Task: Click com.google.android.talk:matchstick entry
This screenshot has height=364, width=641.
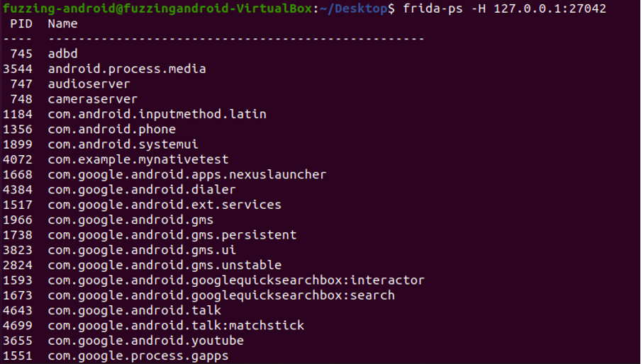Action: 176,325
